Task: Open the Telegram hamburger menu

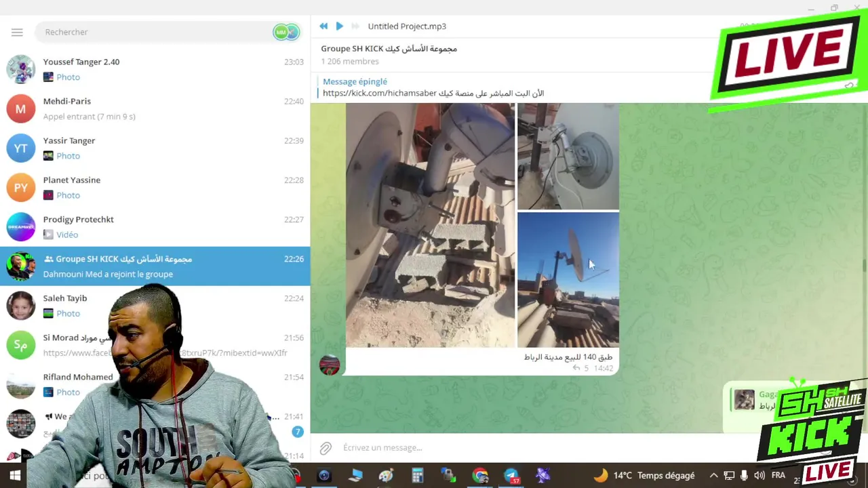Action: [17, 32]
